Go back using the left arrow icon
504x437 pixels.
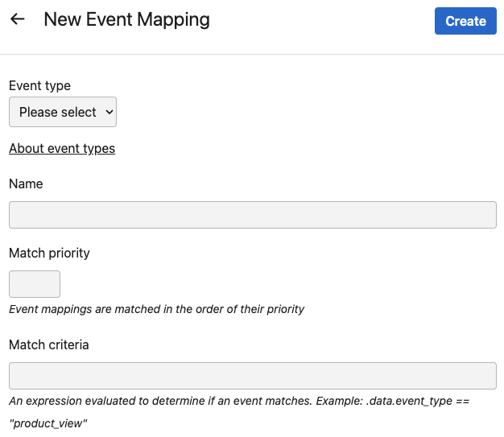click(x=18, y=19)
